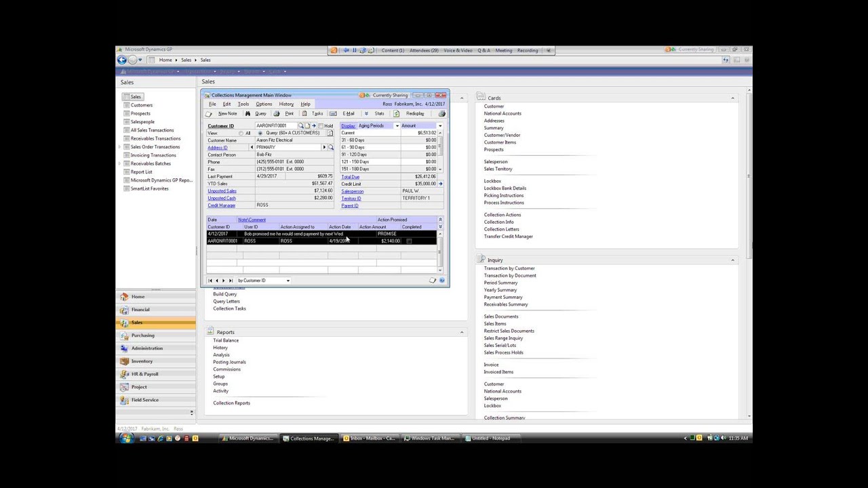Open the File menu in Collections window

[212, 104]
